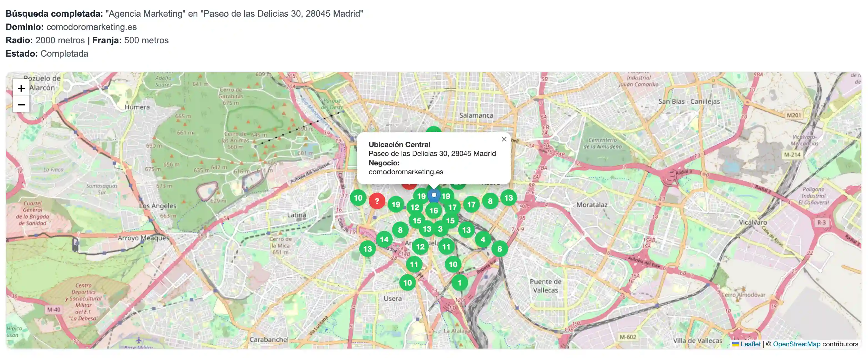The width and height of the screenshot is (868, 358).
Task: Click marker 10 left of red marker
Action: pos(358,198)
